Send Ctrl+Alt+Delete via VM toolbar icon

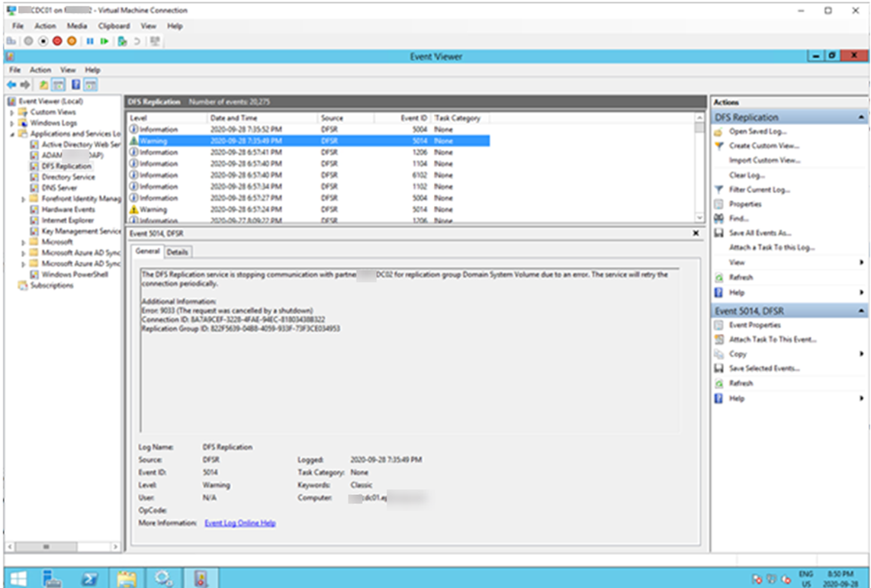tap(11, 41)
